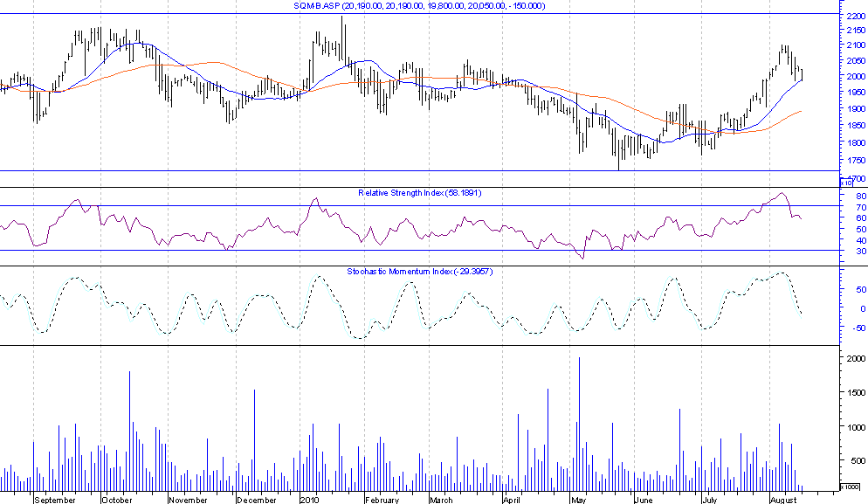Image resolution: width=868 pixels, height=504 pixels.
Task: Select the October month label on time axis
Action: (x=117, y=500)
